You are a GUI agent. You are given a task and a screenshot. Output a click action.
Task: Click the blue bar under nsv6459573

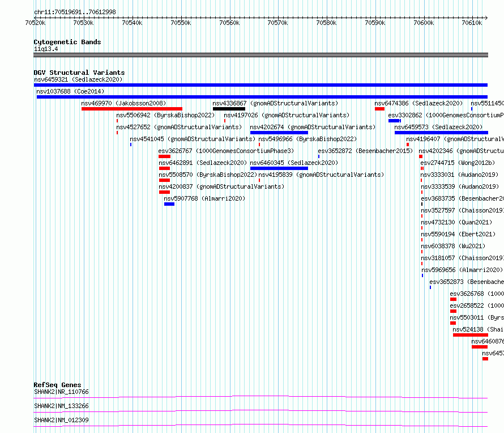pyautogui.click(x=441, y=133)
